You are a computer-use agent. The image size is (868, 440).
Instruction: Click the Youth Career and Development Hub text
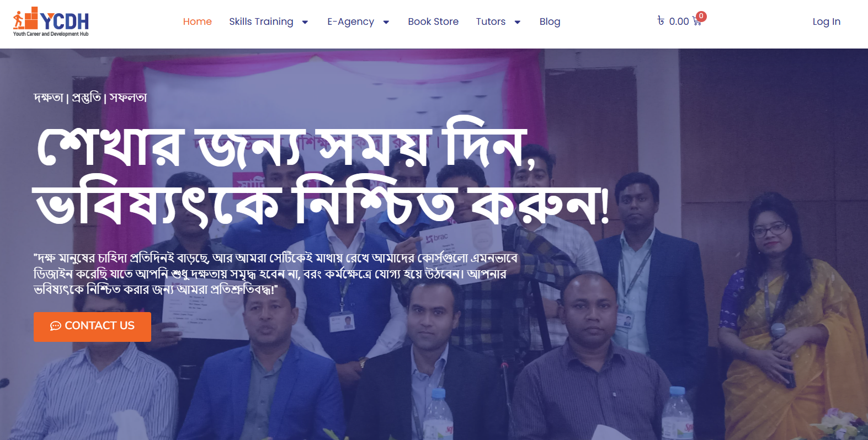51,34
